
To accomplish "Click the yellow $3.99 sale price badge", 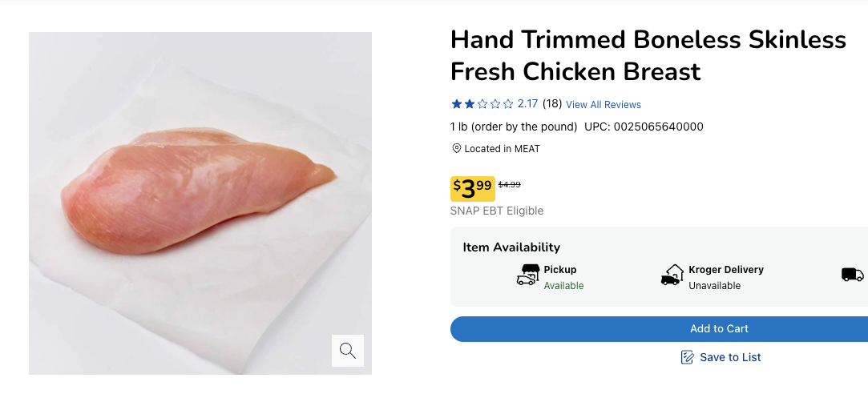I will pos(472,188).
